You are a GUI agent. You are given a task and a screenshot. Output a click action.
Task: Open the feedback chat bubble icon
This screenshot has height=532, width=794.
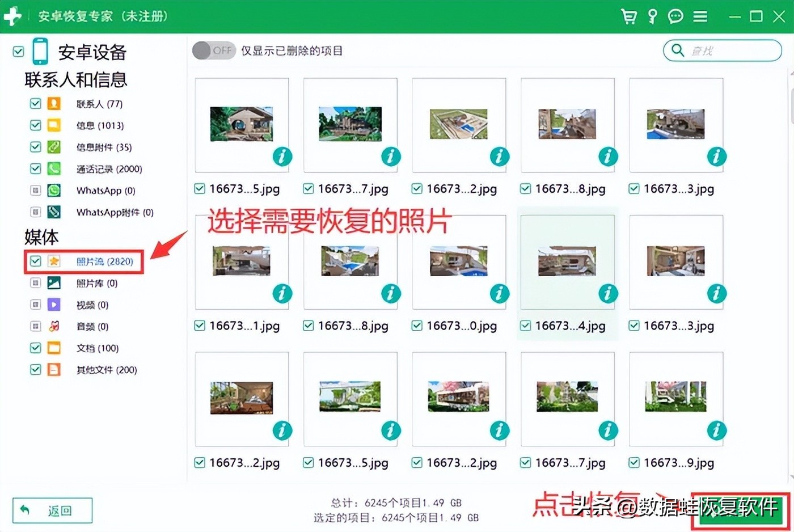[675, 16]
